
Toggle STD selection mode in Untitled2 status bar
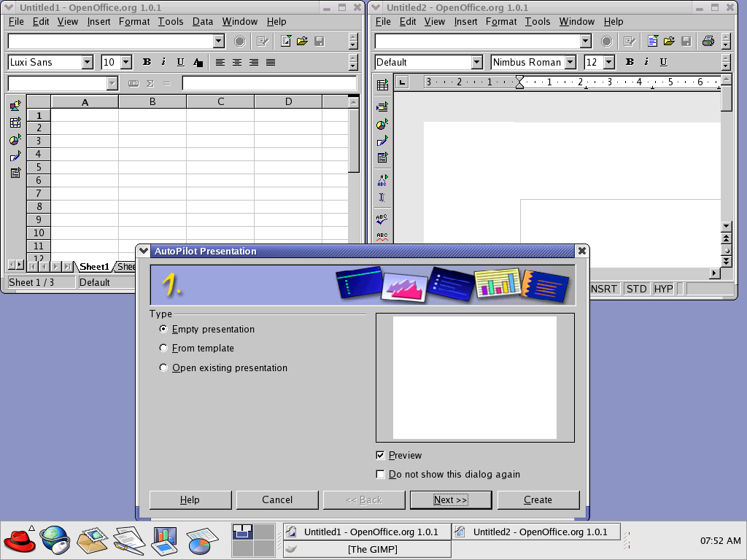pyautogui.click(x=636, y=289)
